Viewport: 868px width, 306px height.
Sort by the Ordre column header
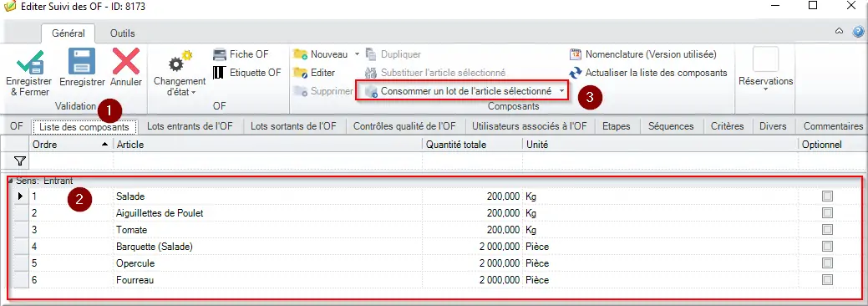tap(70, 145)
